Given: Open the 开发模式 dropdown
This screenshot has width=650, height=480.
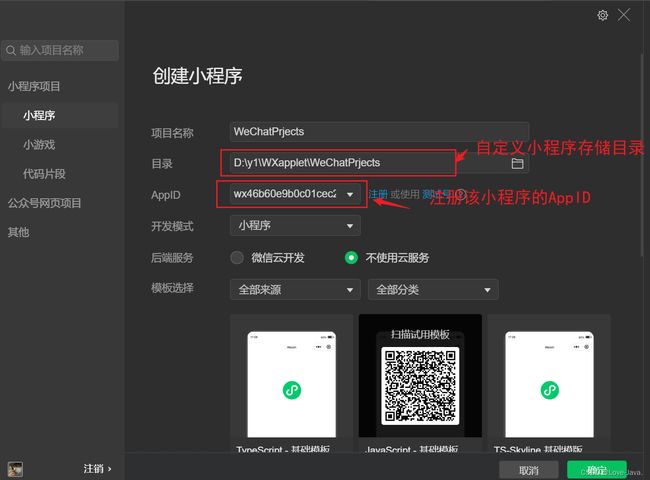Looking at the screenshot, I should point(295,225).
